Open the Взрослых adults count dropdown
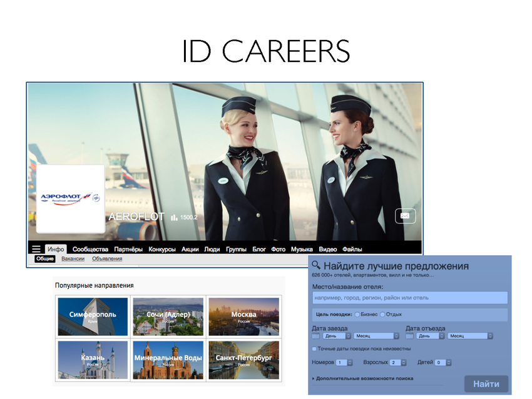Viewport: 532px width, 399px height. point(398,363)
